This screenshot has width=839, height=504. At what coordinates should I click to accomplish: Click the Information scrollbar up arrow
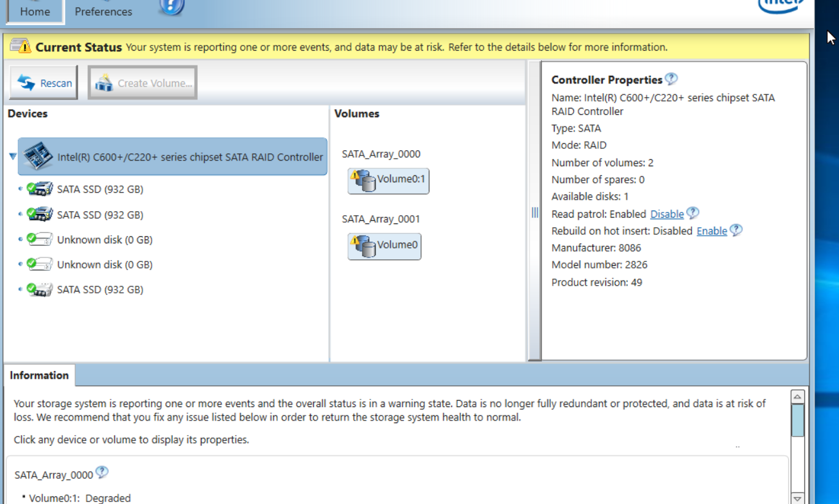(x=797, y=397)
